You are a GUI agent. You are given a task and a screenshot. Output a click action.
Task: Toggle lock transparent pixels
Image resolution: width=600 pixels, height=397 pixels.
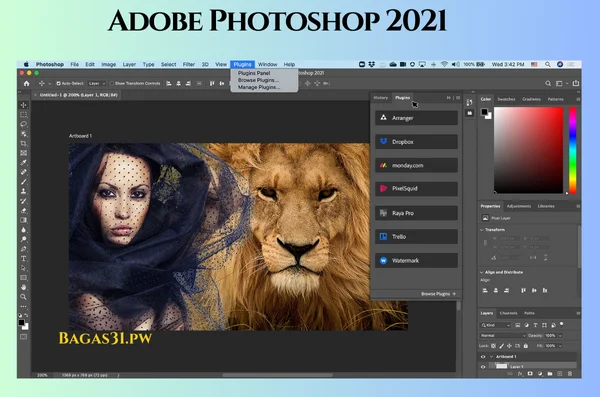tap(494, 346)
